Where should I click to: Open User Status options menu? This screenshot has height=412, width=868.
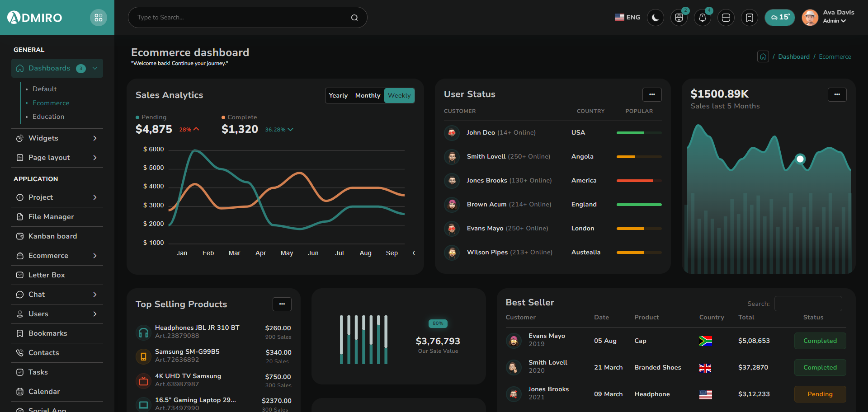pyautogui.click(x=651, y=94)
